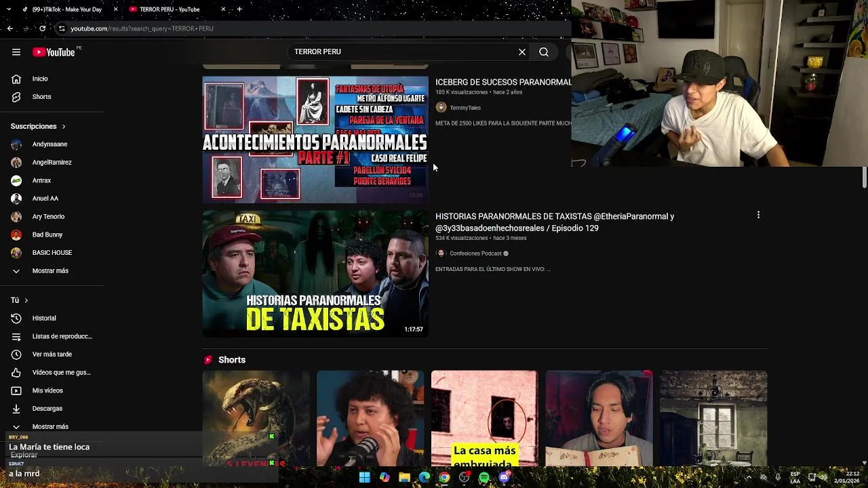The height and width of the screenshot is (488, 868).
Task: View site information icon in address bar
Action: coord(62,28)
